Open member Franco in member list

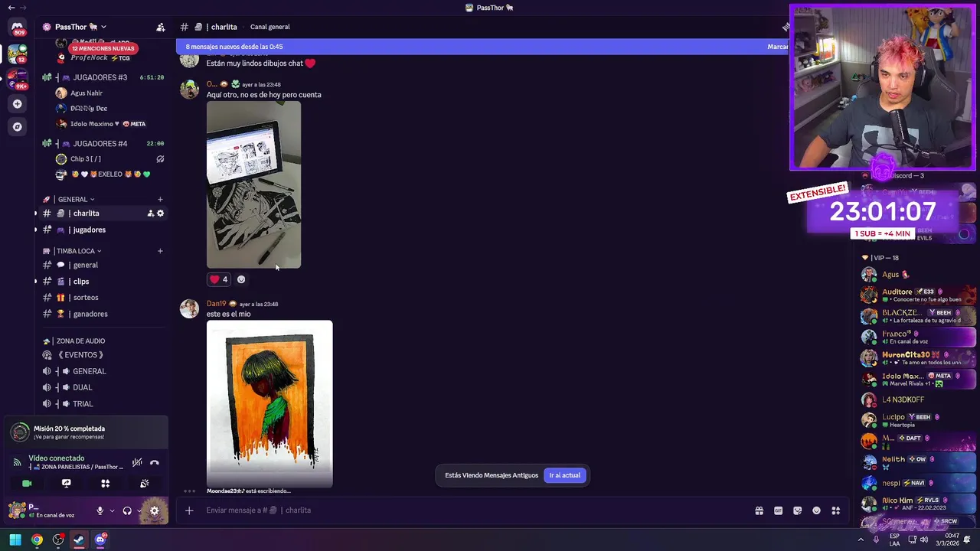click(x=919, y=337)
